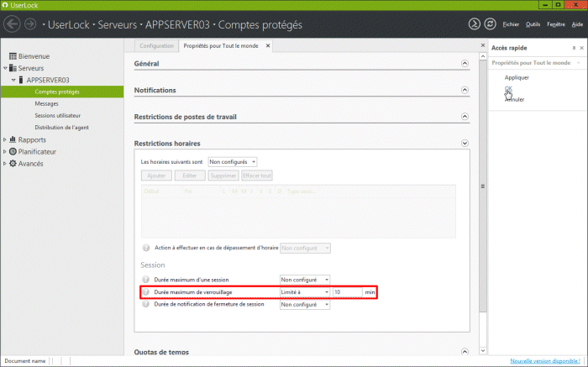The image size is (588, 367).
Task: Open the Outils menu
Action: [533, 24]
